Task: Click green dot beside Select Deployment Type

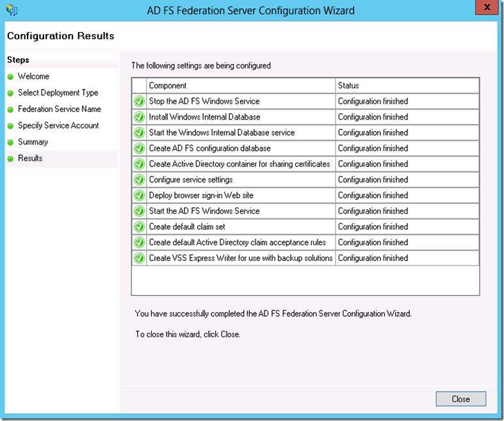Action: (x=10, y=93)
